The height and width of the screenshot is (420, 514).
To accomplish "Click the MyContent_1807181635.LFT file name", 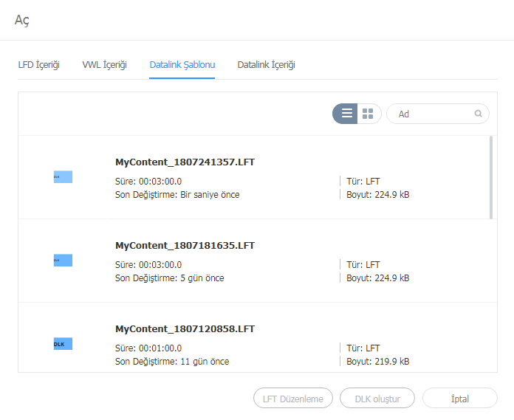I will (185, 246).
